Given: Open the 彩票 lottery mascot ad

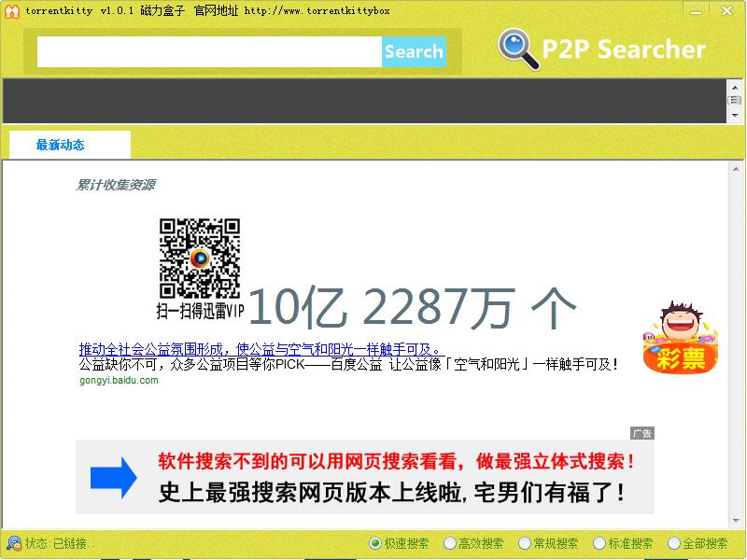Looking at the screenshot, I should pyautogui.click(x=680, y=337).
